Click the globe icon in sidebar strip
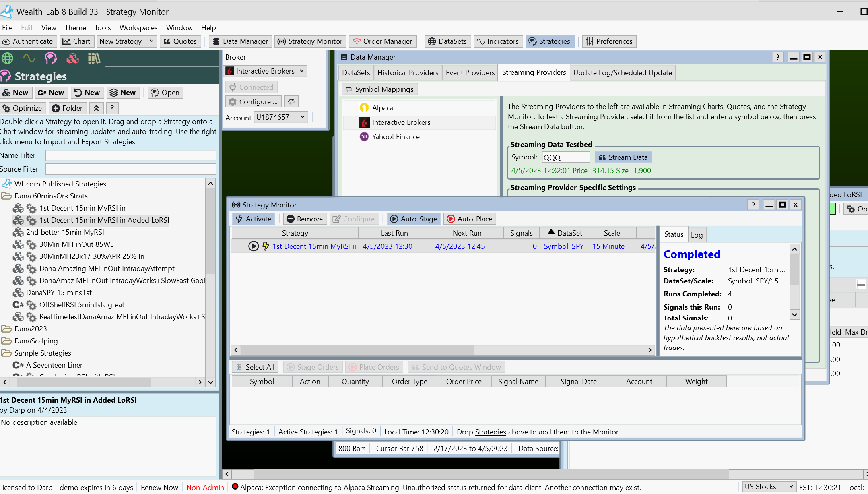Screen dimensions: 868x494 pos(7,58)
